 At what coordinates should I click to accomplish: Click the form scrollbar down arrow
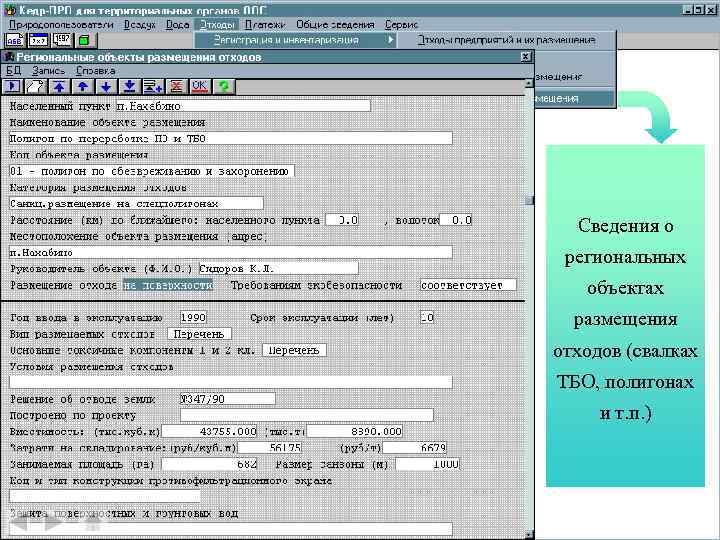[x=529, y=535]
